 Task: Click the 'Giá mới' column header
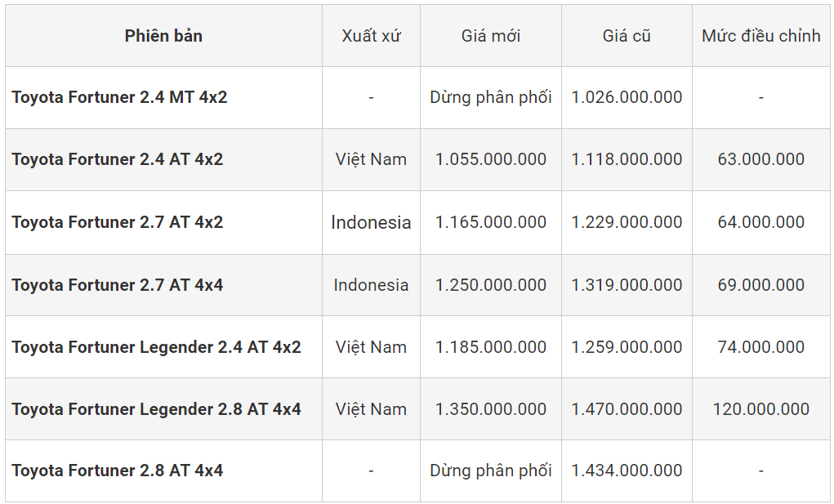(490, 36)
